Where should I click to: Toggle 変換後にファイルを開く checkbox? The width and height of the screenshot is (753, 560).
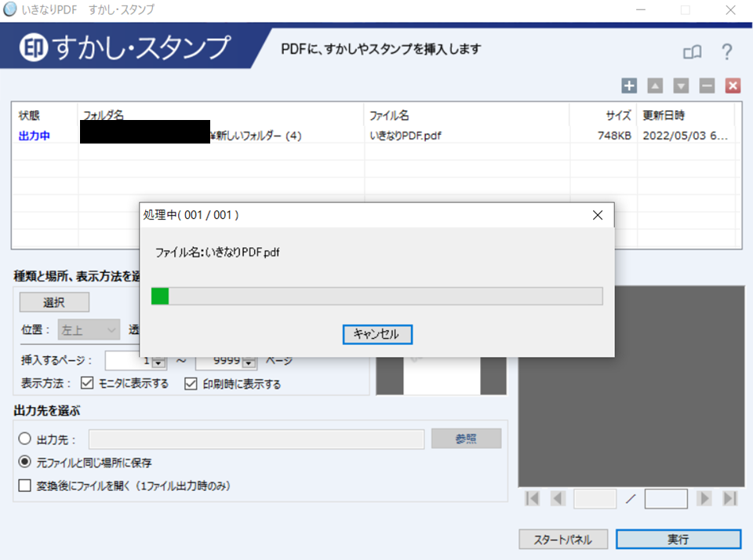(x=24, y=485)
